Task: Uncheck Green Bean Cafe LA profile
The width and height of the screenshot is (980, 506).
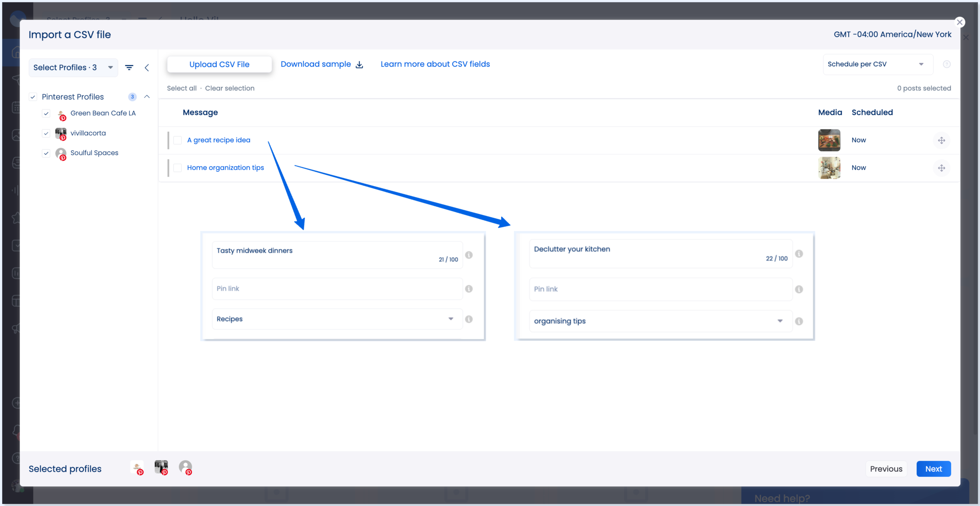Action: (x=46, y=113)
